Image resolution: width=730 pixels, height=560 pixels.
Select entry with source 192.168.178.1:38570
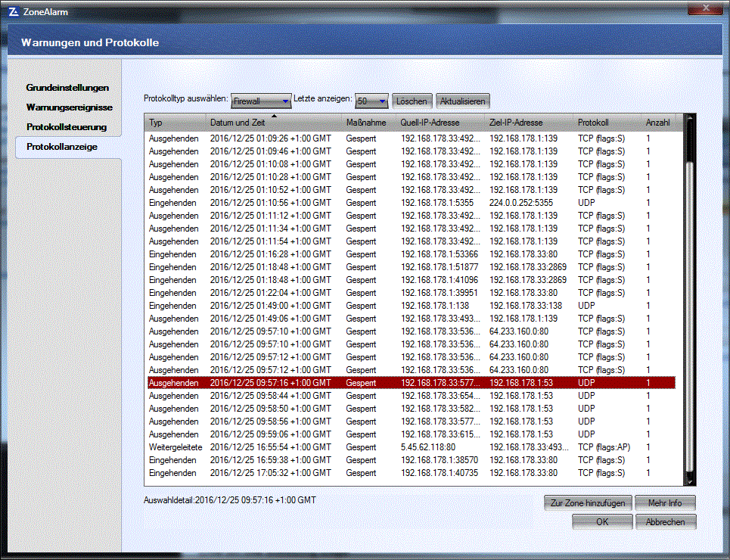coord(412,460)
